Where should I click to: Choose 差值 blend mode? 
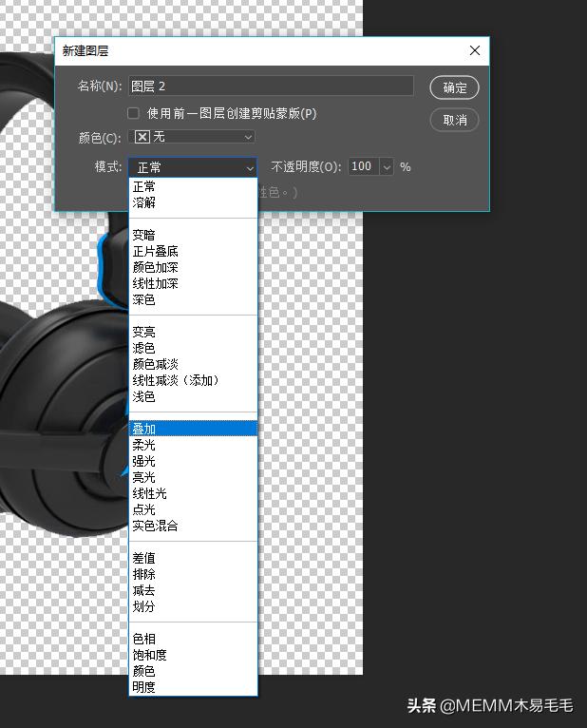193,558
